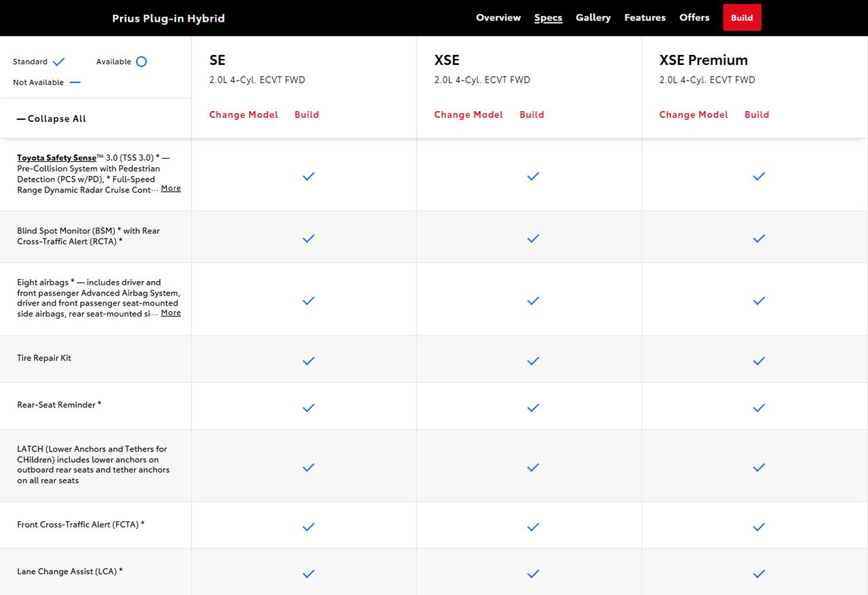Click XSE Premium checkmark for LATCH row
The width and height of the screenshot is (868, 595).
pos(759,468)
